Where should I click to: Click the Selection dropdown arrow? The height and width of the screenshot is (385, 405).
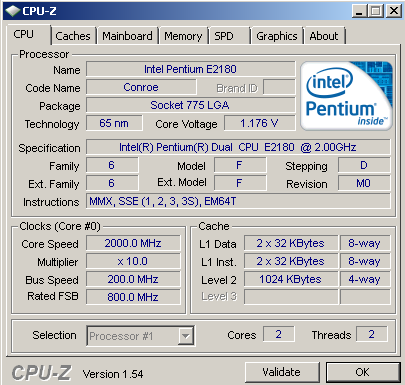(x=186, y=336)
